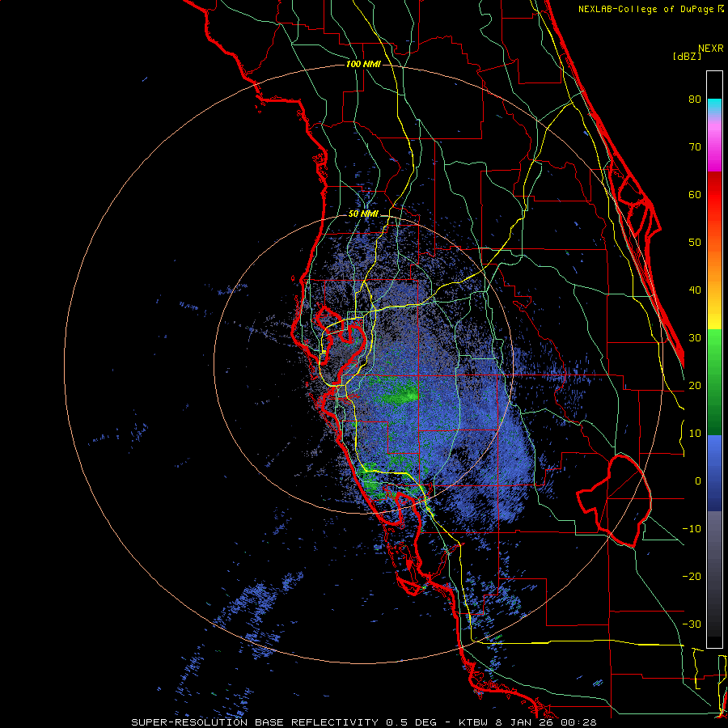Click the "KTBW 8 JAN 26 00:28" timestamp text
The image size is (728, 728).
click(527, 722)
